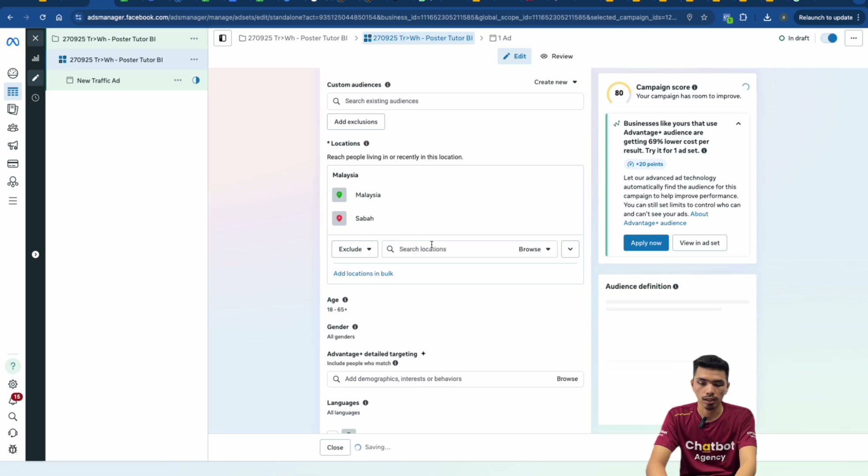Click the Apply now button

tap(646, 243)
